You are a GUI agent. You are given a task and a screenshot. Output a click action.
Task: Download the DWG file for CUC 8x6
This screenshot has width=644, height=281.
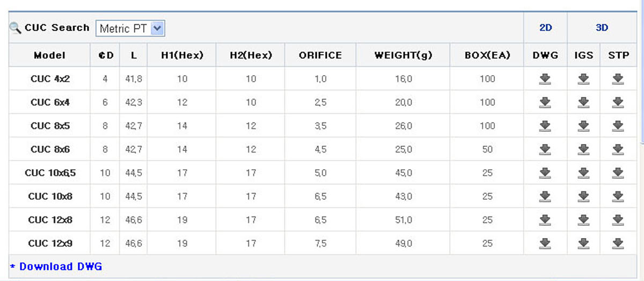tap(545, 149)
